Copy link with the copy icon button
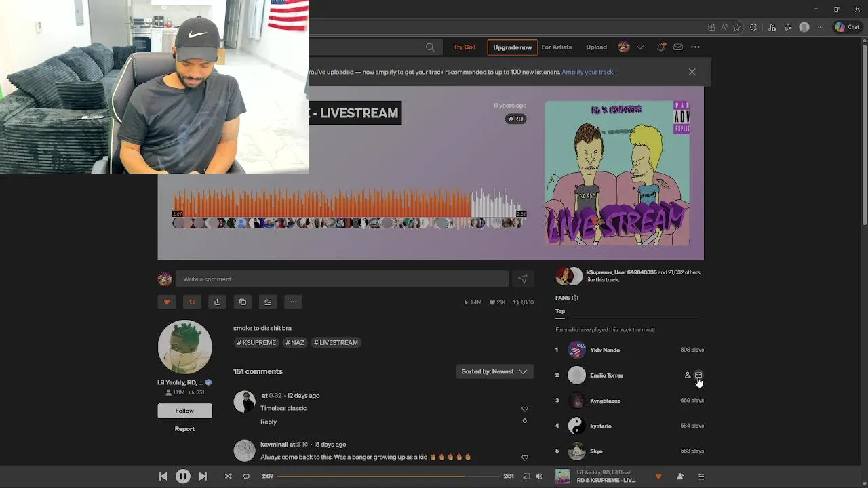 click(x=243, y=302)
